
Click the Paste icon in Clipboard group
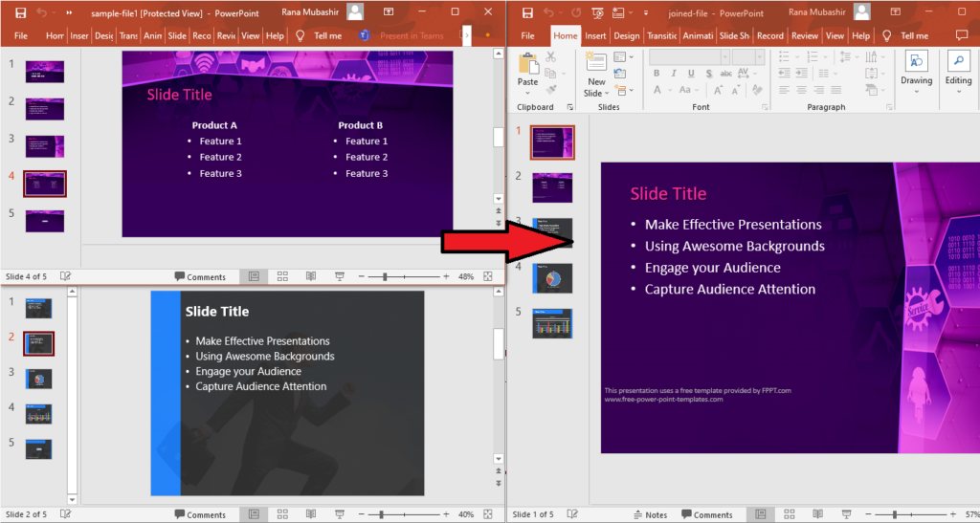pos(527,65)
